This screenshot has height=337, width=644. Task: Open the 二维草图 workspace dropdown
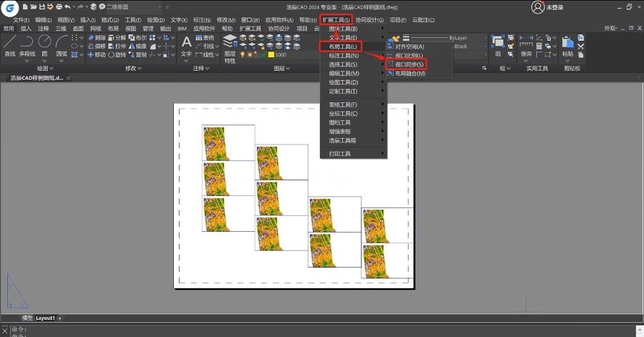134,7
